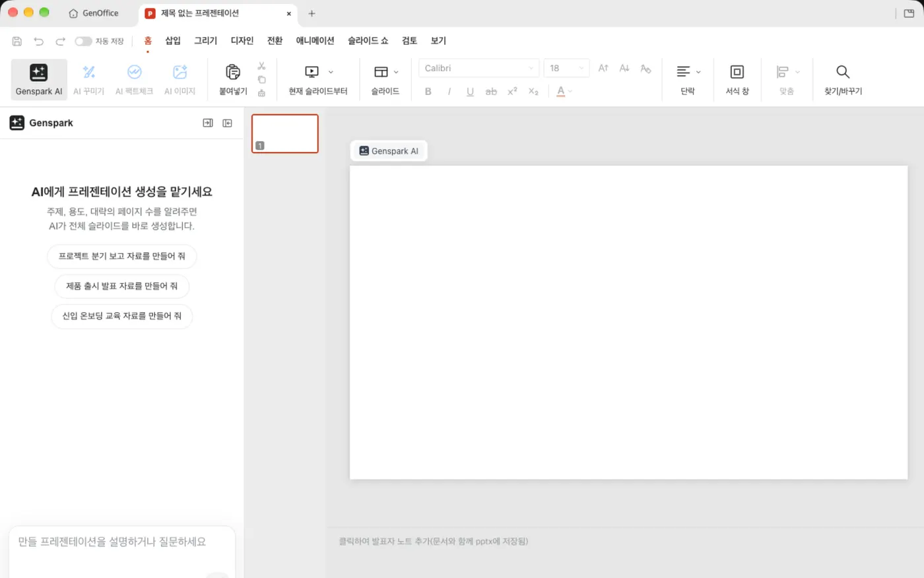Open the AI 이미지 generator

click(x=180, y=79)
